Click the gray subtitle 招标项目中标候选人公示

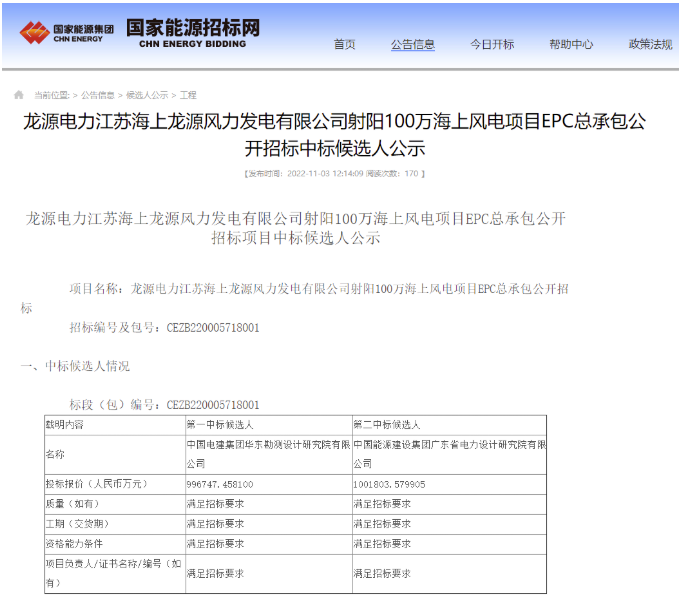coord(296,238)
